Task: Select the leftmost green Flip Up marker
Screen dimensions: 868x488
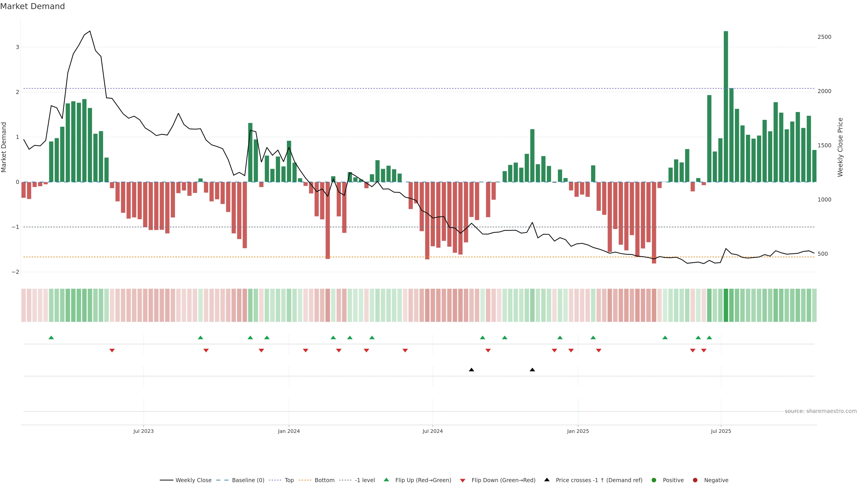Action: tap(51, 338)
